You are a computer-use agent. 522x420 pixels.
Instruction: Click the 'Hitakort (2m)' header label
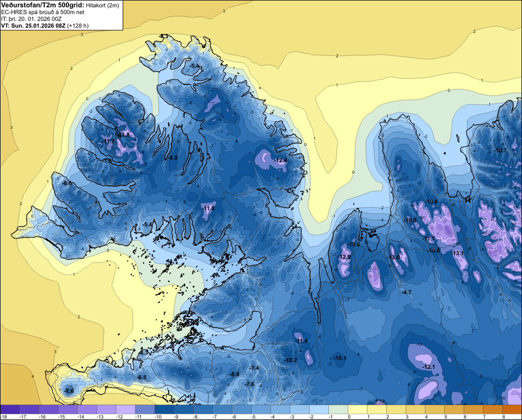point(102,5)
